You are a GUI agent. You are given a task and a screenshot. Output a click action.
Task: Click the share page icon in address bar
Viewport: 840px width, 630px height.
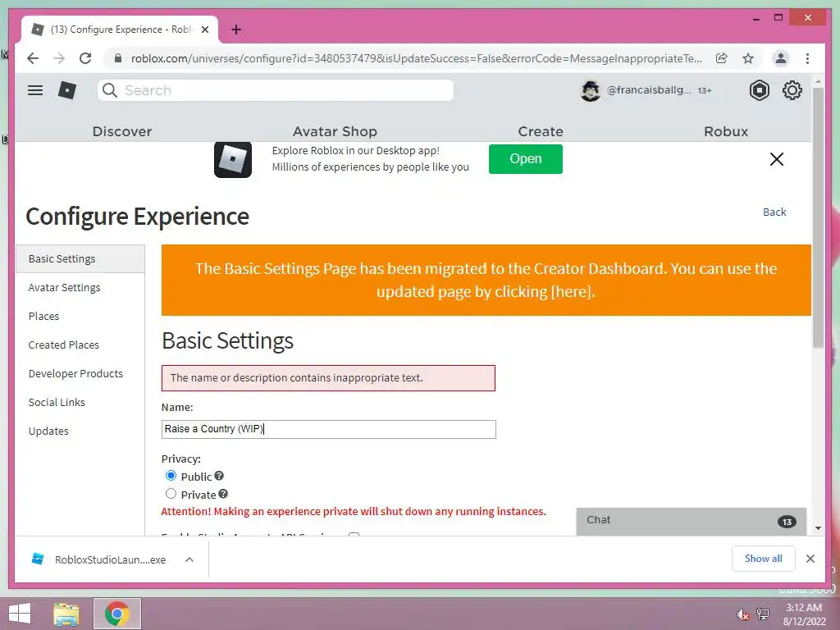pos(722,58)
